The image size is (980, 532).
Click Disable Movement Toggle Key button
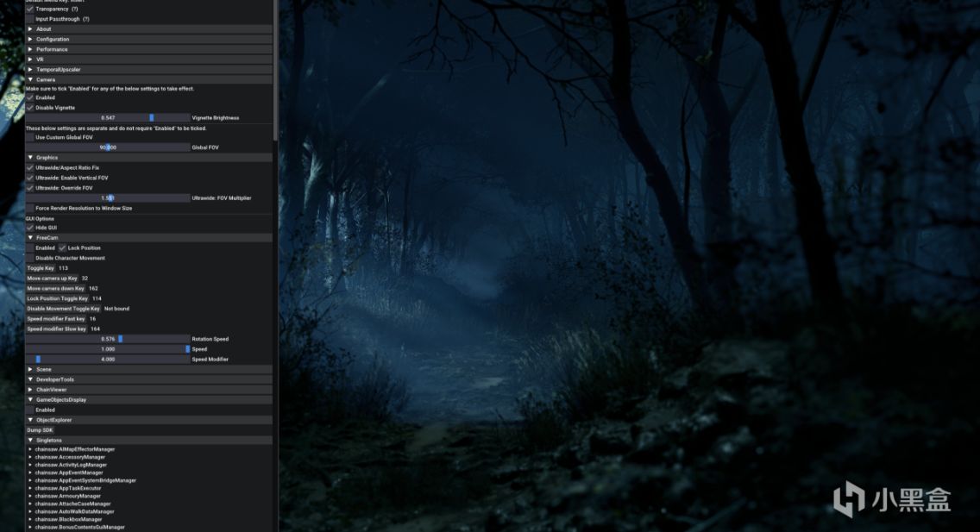pyautogui.click(x=63, y=309)
